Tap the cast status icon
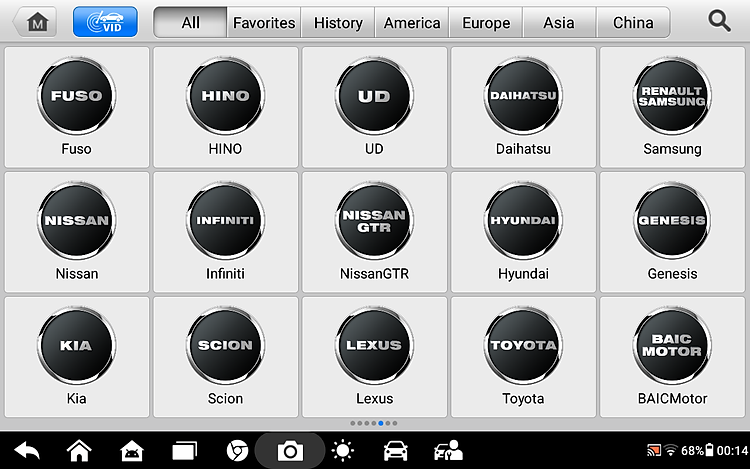The width and height of the screenshot is (750, 469). [x=654, y=450]
